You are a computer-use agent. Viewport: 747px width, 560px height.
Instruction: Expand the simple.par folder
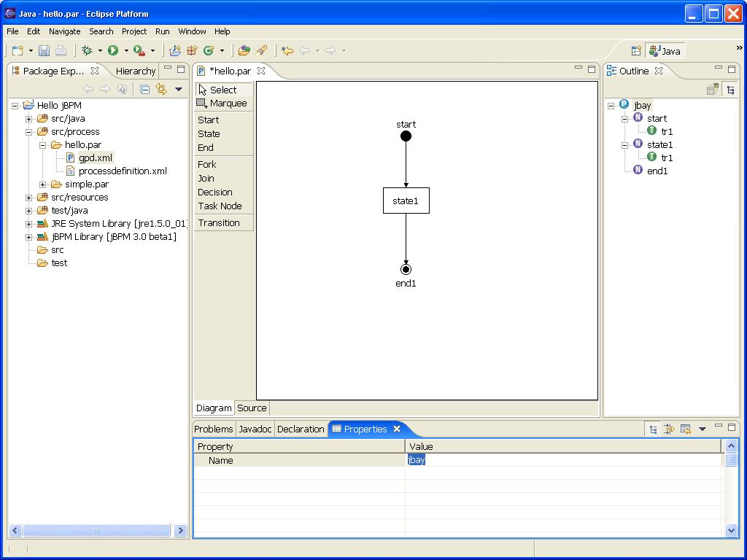pyautogui.click(x=42, y=184)
